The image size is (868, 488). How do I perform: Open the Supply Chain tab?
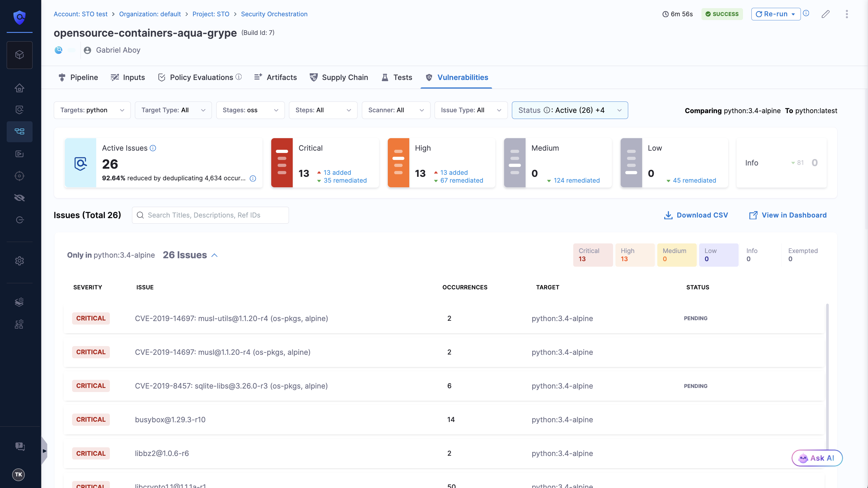[x=339, y=78]
